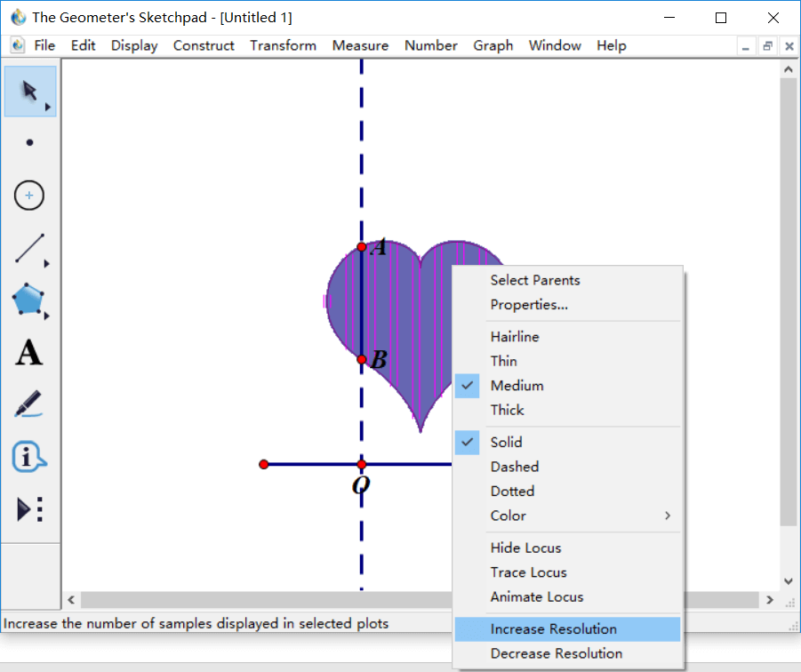
Task: Choose the checked Solid line style
Action: tap(506, 442)
